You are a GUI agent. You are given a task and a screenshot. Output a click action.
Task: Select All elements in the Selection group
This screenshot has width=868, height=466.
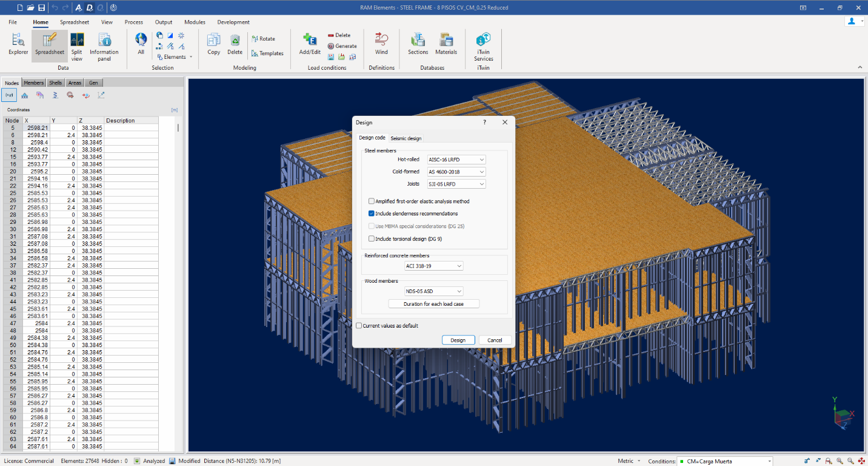[141, 44]
